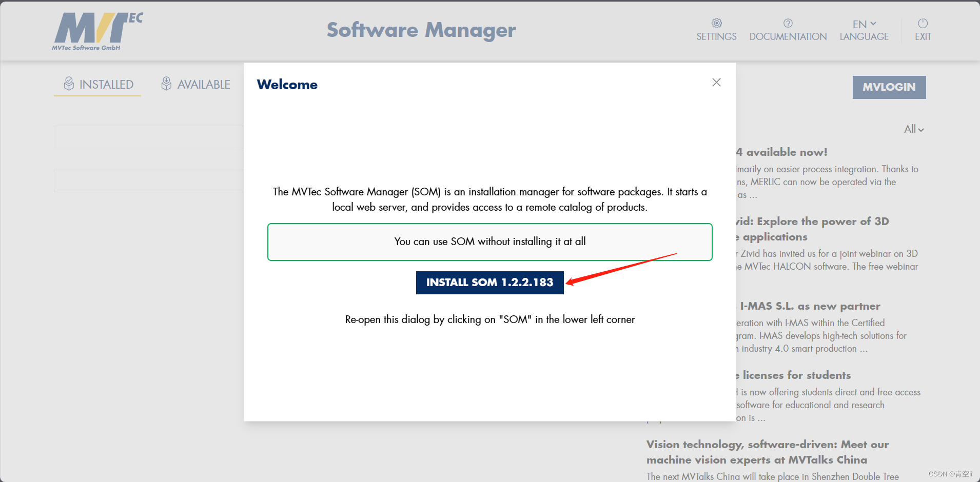Click the DOCUMENTATION label
Viewport: 980px width, 482px height.
tap(788, 37)
